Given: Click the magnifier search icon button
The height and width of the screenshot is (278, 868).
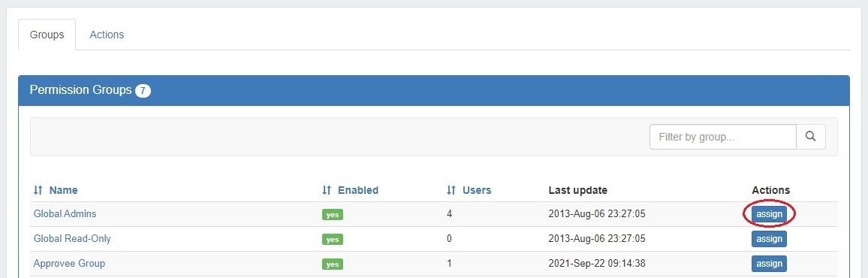Looking at the screenshot, I should pyautogui.click(x=810, y=137).
